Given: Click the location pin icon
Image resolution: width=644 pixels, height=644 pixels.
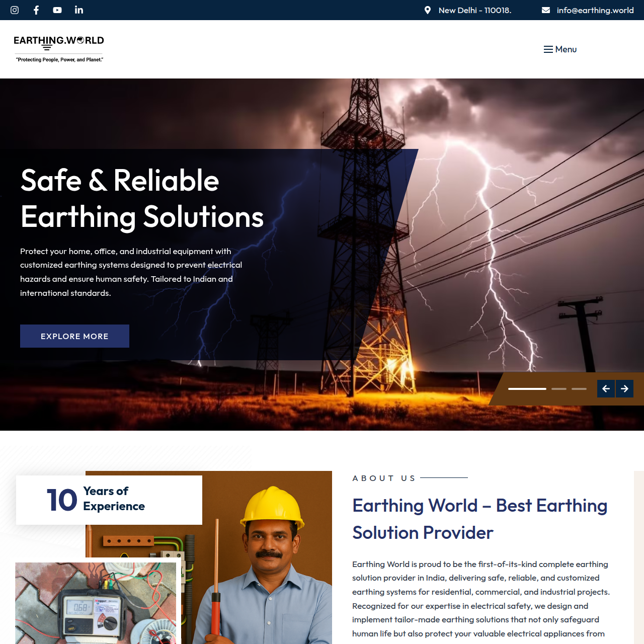Looking at the screenshot, I should pos(428,10).
